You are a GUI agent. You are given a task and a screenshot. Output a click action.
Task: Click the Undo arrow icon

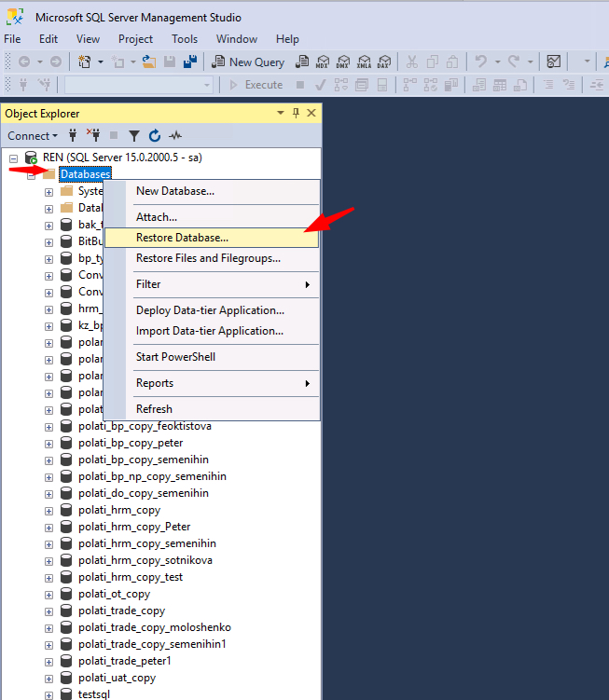click(481, 62)
